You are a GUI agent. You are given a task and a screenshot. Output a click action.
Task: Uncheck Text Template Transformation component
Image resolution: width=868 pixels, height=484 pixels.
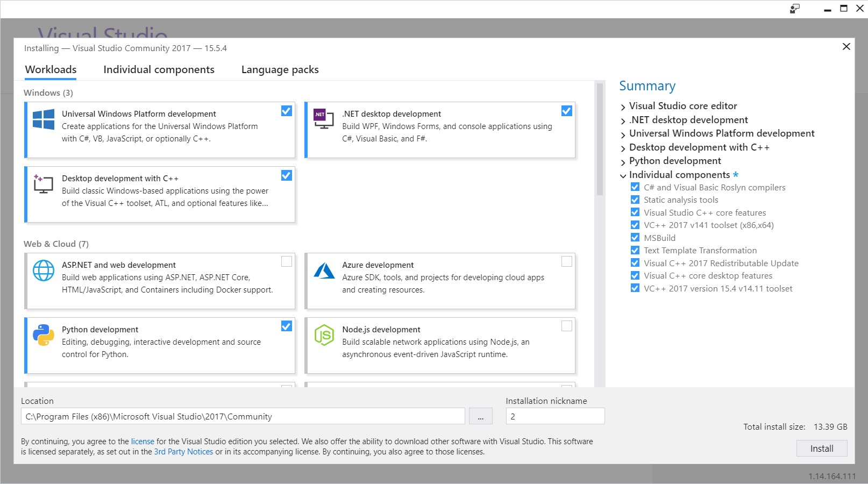635,250
